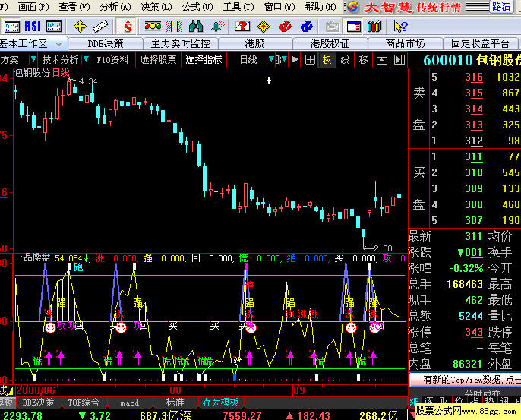Toggle the 线 drawing button
521x420 pixels.
[x=346, y=60]
